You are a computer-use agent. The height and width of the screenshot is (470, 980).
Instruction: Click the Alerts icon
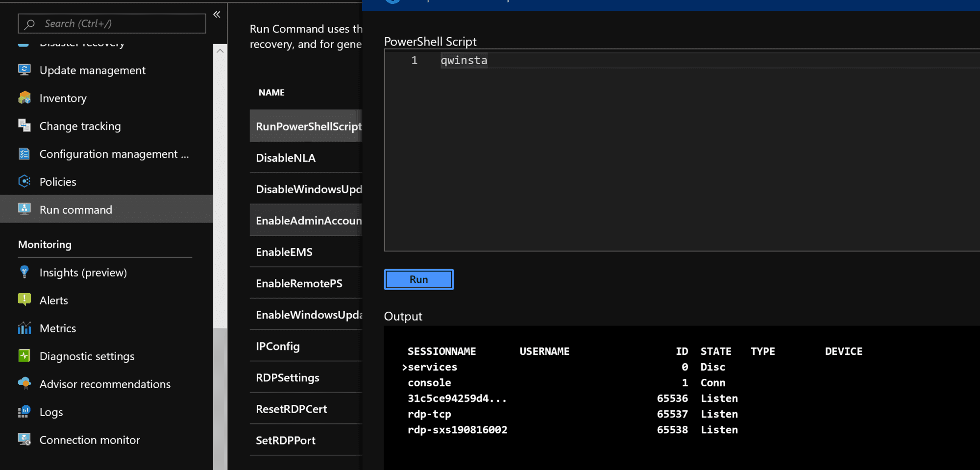pos(24,300)
